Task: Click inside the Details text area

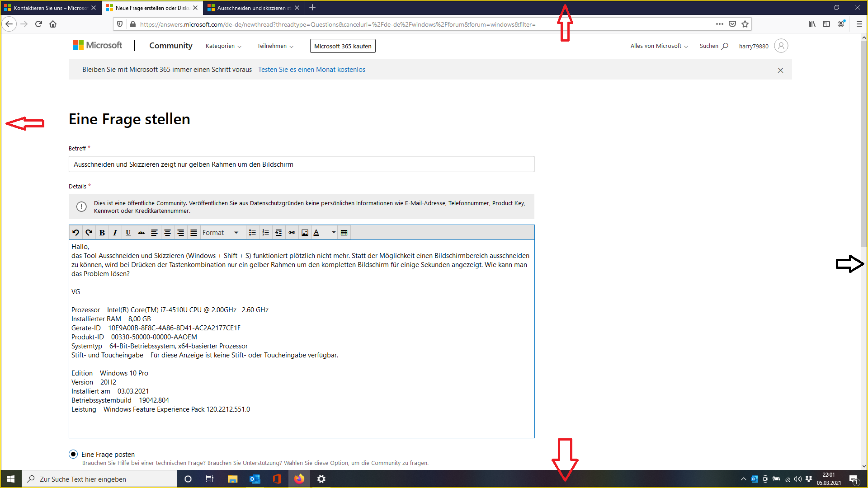Action: [x=302, y=338]
